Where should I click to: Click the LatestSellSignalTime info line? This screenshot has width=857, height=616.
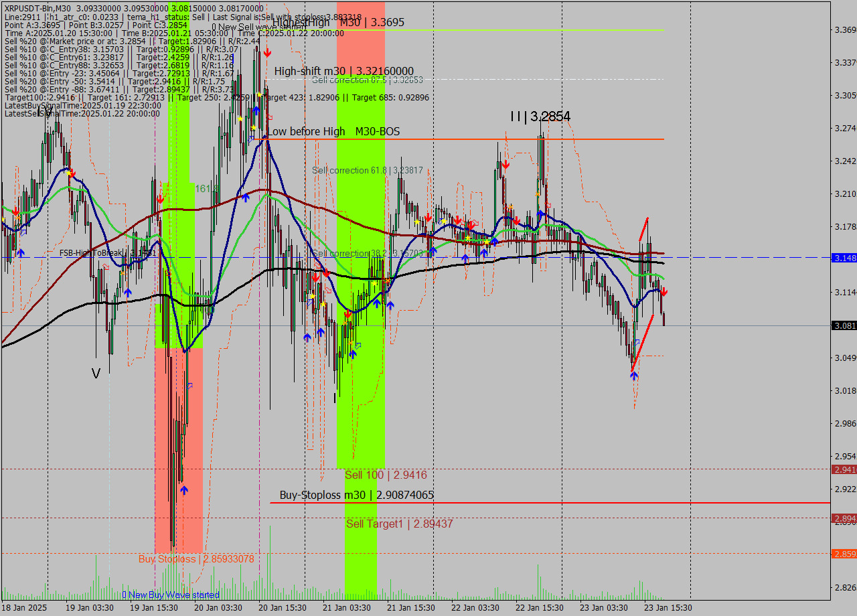click(x=82, y=114)
